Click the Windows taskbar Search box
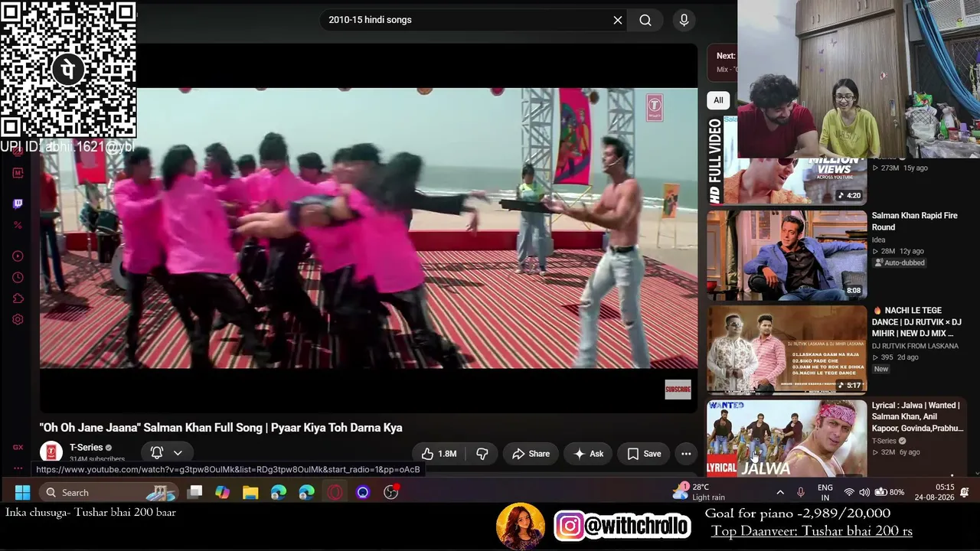The image size is (980, 551). pyautogui.click(x=107, y=493)
